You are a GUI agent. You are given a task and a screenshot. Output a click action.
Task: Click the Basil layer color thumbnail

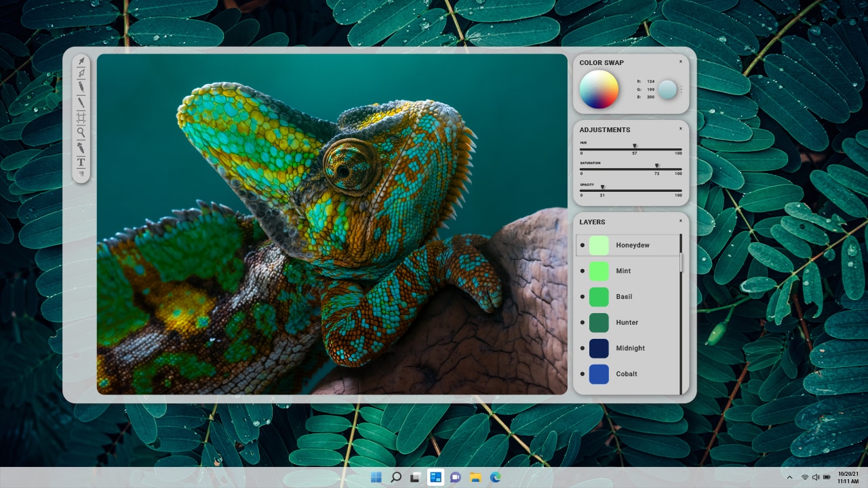(599, 297)
